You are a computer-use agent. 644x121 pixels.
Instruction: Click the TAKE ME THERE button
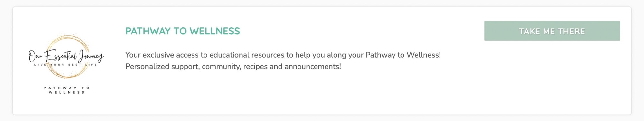(x=552, y=31)
